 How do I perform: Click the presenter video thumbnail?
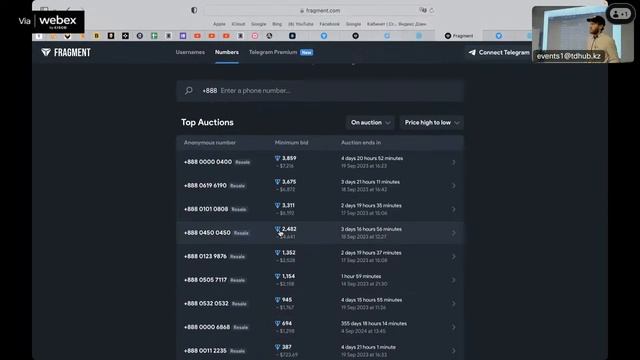[583, 34]
